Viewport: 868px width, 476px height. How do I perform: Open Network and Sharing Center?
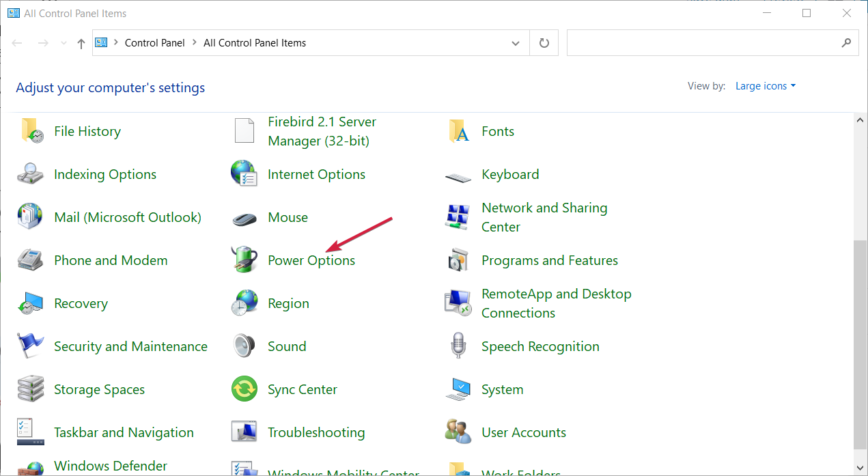click(x=544, y=217)
